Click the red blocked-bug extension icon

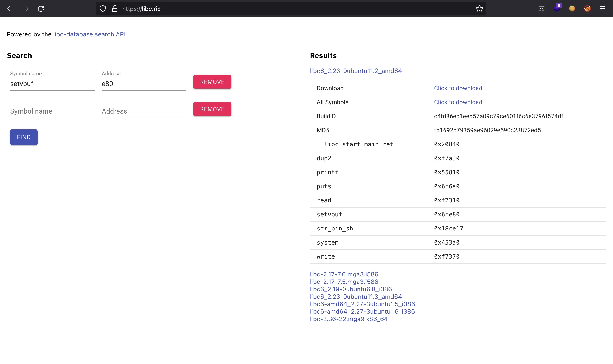coord(587,9)
